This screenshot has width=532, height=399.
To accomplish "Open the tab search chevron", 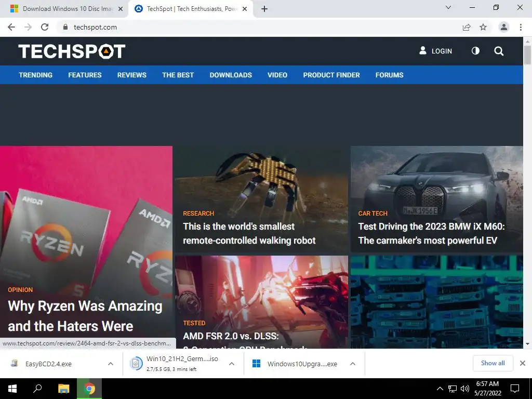I will click(448, 7).
